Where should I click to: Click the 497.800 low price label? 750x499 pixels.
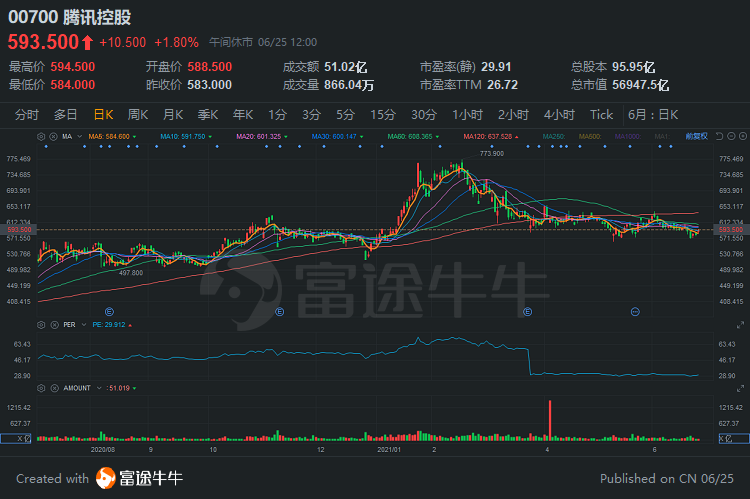pyautogui.click(x=131, y=273)
